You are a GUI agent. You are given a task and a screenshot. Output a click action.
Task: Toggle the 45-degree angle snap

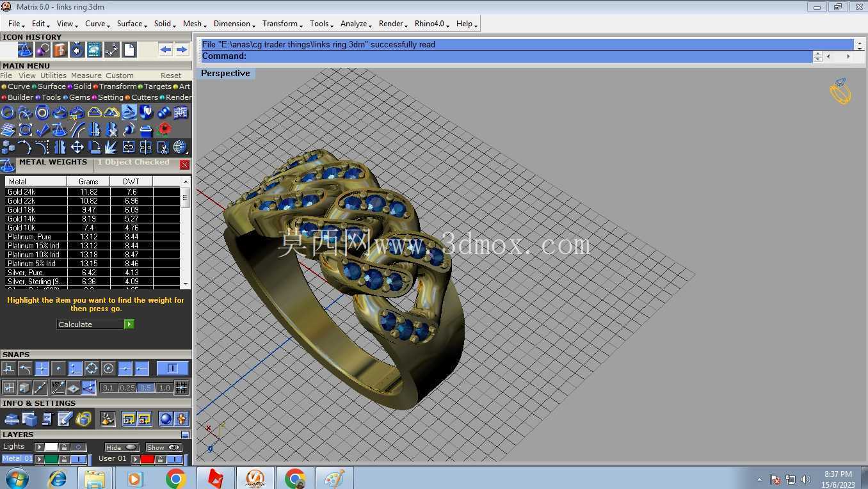point(58,387)
